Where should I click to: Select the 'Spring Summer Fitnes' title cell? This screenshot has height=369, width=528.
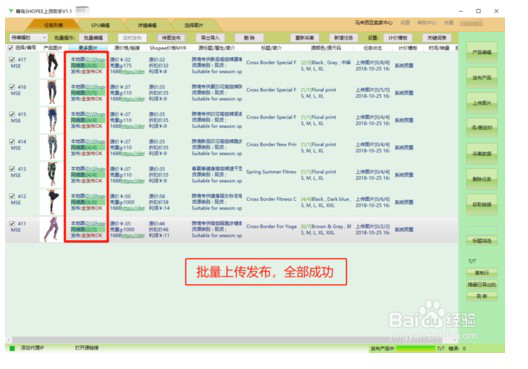pyautogui.click(x=271, y=172)
